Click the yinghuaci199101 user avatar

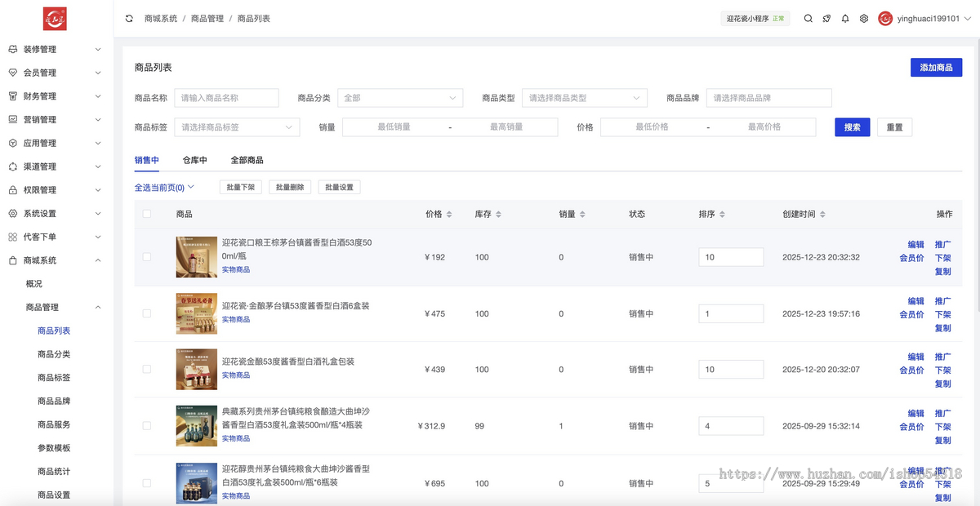point(885,18)
